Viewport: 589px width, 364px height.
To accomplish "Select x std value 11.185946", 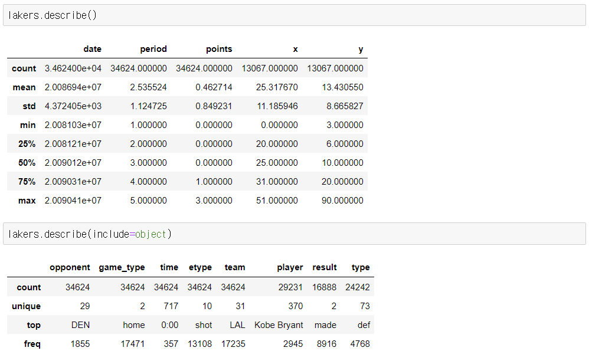I will tap(277, 106).
